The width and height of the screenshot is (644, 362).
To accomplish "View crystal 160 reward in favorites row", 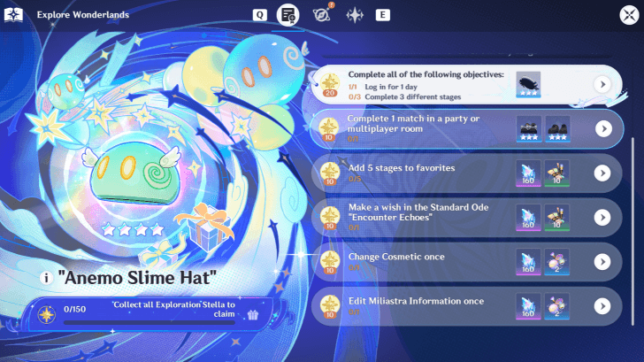I will [x=528, y=173].
